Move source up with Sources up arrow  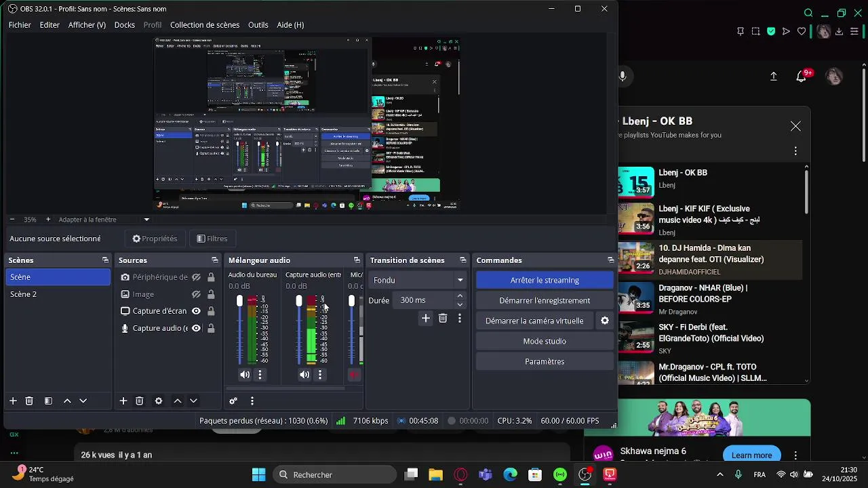178,401
